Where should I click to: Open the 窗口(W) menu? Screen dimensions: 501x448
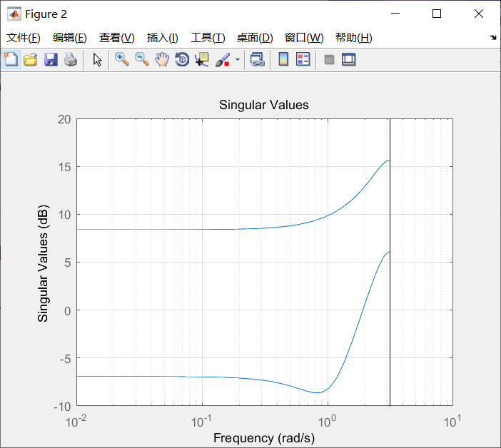(x=304, y=38)
